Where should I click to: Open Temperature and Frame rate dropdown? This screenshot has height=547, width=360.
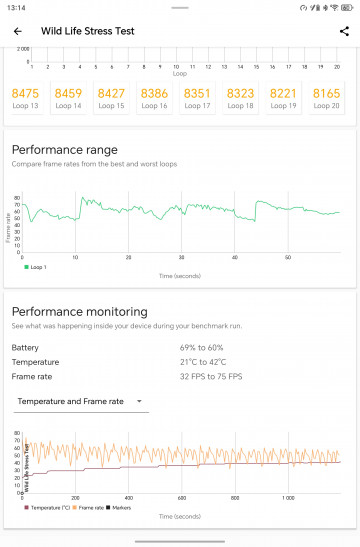pos(81,402)
